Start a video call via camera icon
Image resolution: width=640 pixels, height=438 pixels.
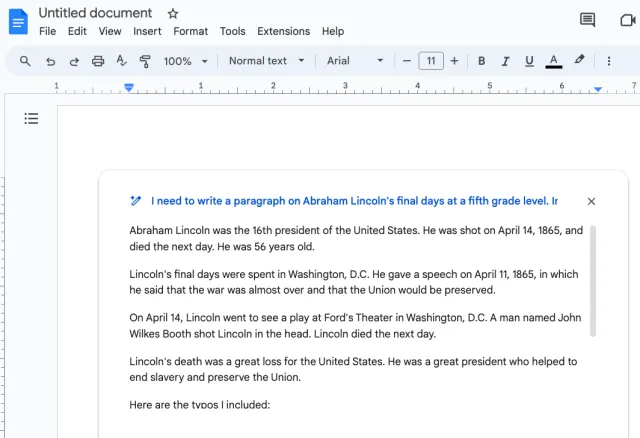point(628,20)
